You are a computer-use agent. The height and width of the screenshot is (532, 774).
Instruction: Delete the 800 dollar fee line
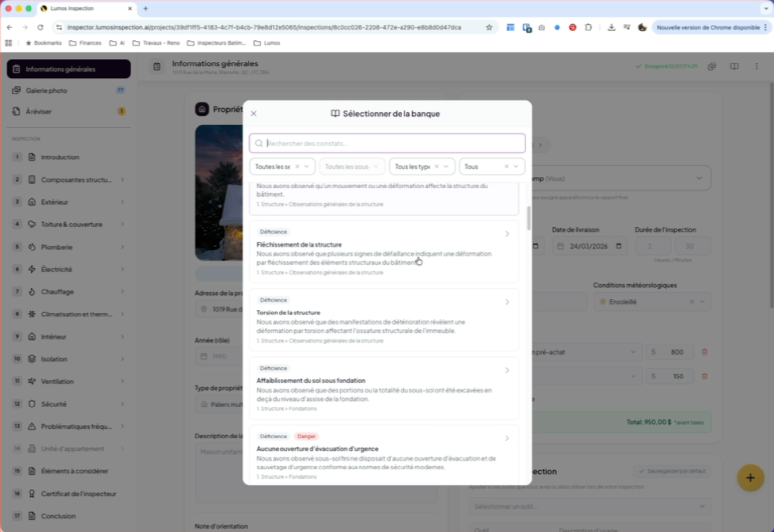[704, 352]
